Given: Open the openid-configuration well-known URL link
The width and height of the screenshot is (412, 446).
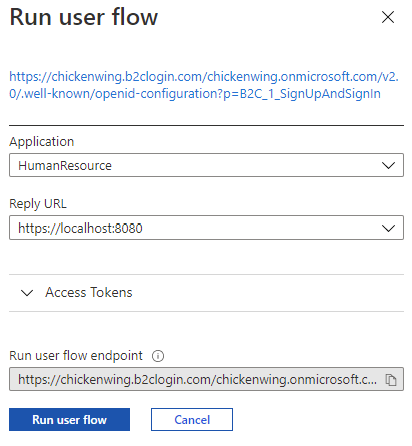Looking at the screenshot, I should pyautogui.click(x=204, y=85).
